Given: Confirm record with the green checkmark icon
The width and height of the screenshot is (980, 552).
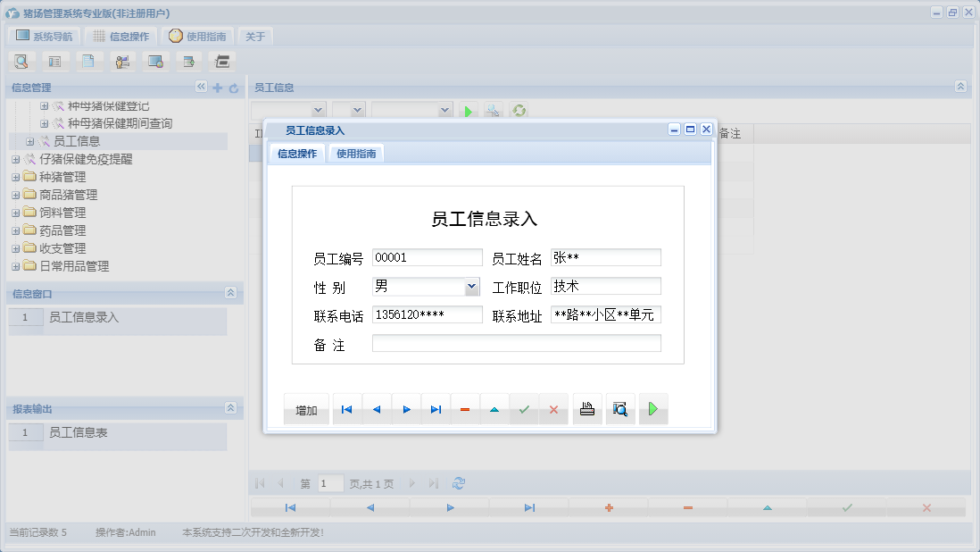Looking at the screenshot, I should [x=524, y=408].
